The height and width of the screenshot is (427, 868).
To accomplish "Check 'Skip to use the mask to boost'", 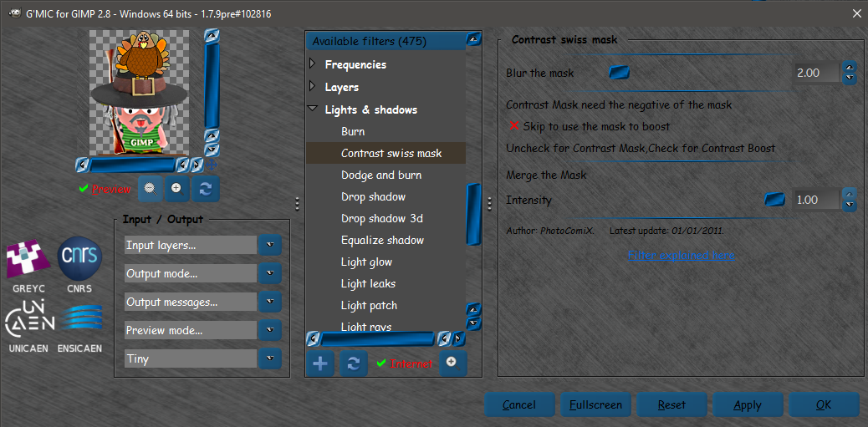I will 514,126.
